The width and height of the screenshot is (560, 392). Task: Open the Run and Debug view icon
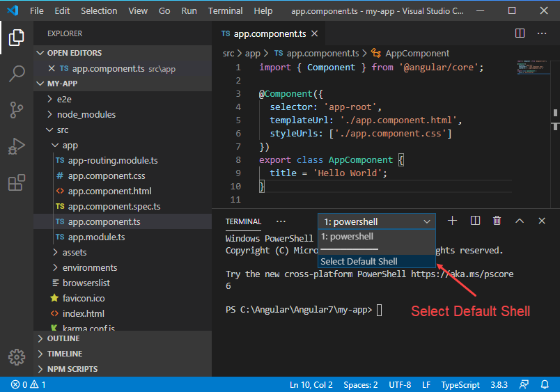coord(17,146)
